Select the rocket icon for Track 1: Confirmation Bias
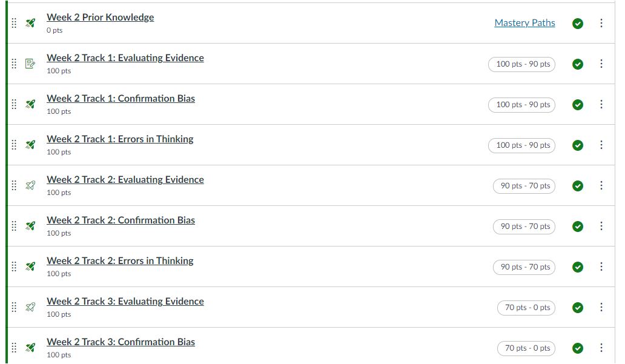The image size is (625, 364). 30,104
